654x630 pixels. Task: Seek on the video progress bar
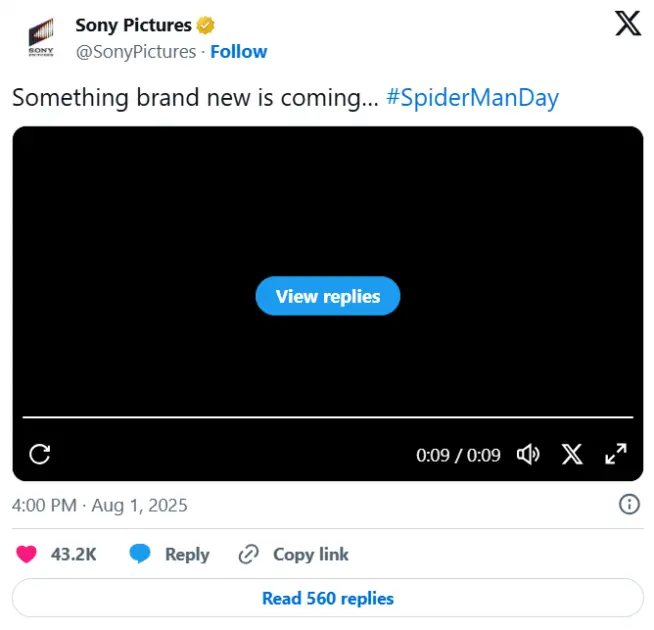[327, 417]
